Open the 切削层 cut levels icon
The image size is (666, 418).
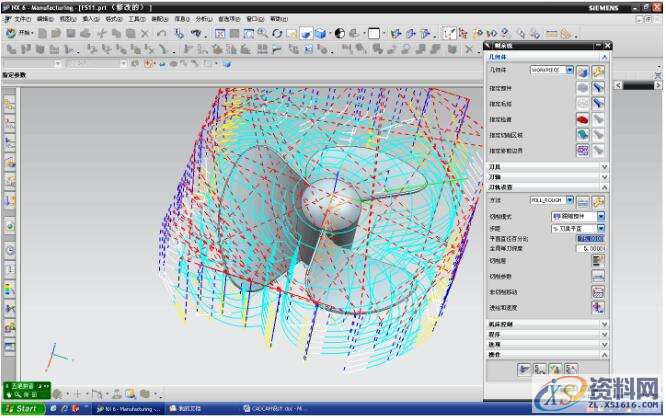(598, 260)
